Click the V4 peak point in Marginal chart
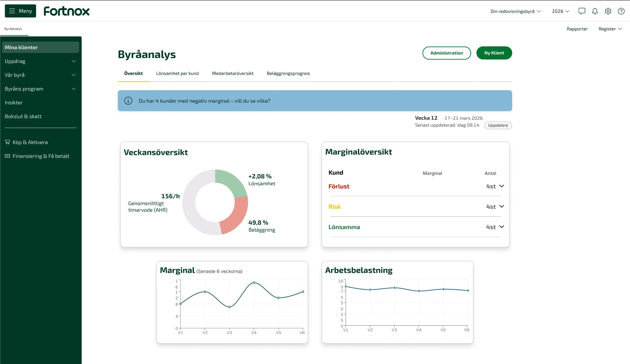630x364 pixels. pos(254,283)
